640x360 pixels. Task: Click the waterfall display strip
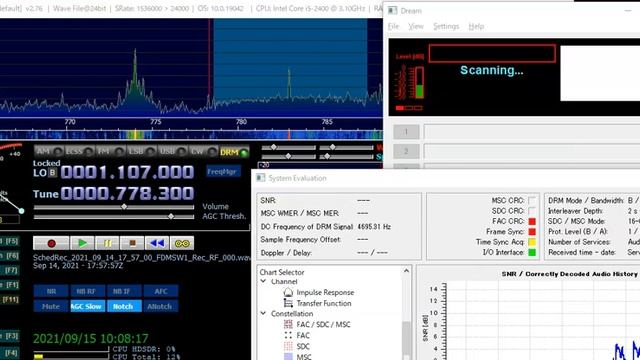pyautogui.click(x=191, y=134)
